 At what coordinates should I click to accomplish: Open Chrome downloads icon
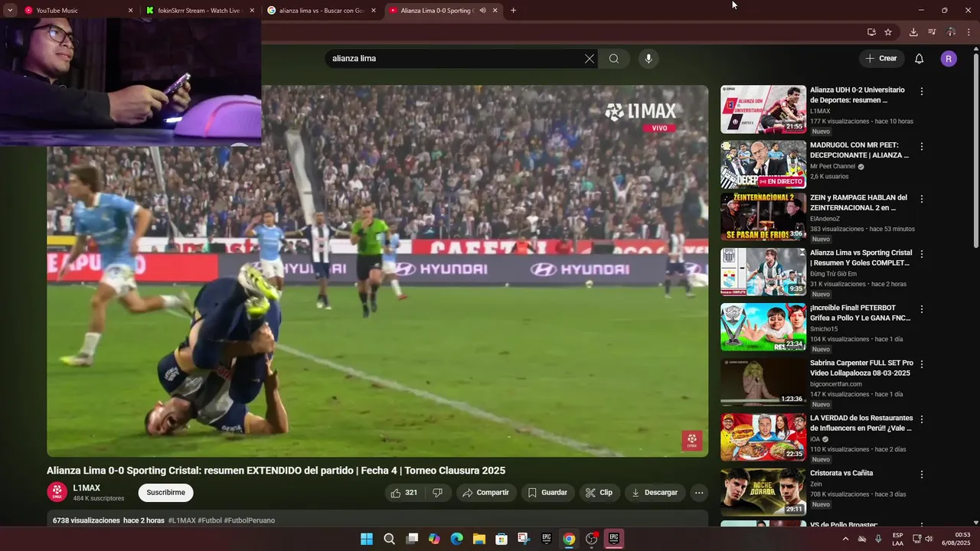[x=913, y=32]
